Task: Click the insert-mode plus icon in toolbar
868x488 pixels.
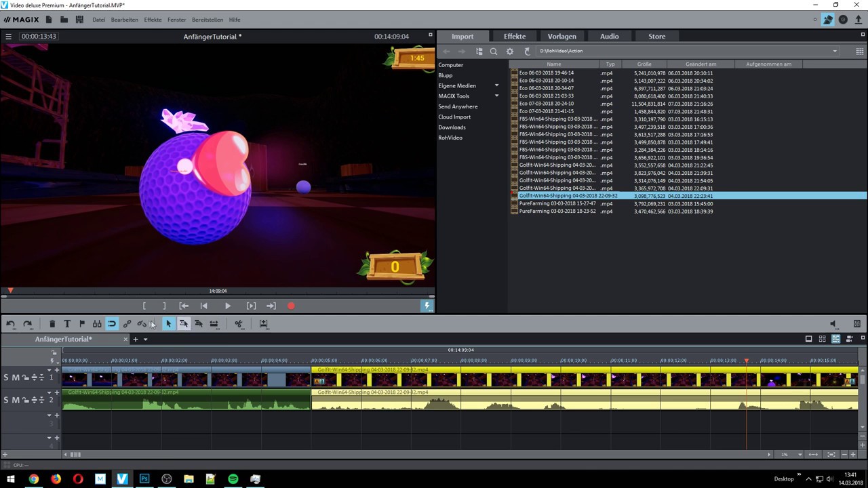Action: pyautogui.click(x=264, y=324)
